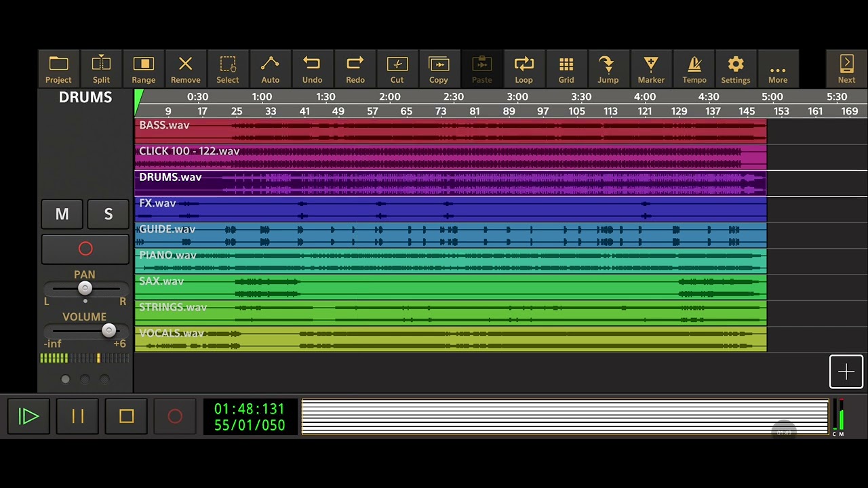Click bar 121 on the bar ruler
The image size is (868, 488).
pos(645,111)
